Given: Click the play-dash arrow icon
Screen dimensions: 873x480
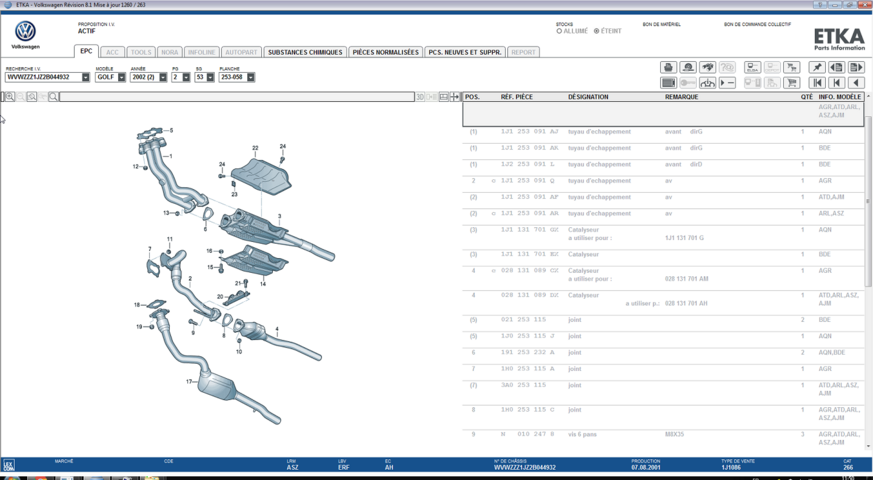Looking at the screenshot, I should click(727, 83).
